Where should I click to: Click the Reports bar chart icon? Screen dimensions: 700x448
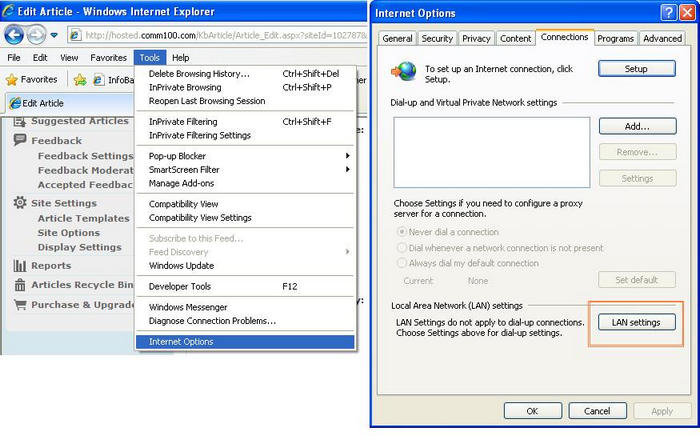point(21,266)
